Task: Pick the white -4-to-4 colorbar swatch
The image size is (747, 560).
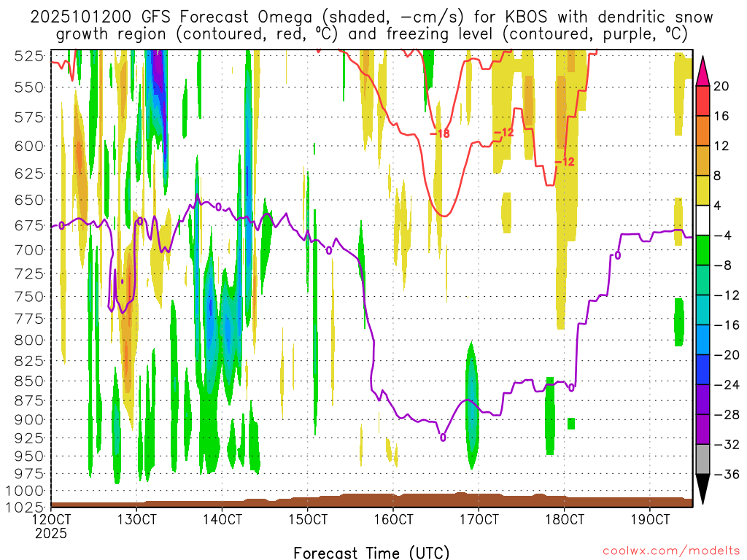Action: pyautogui.click(x=703, y=220)
